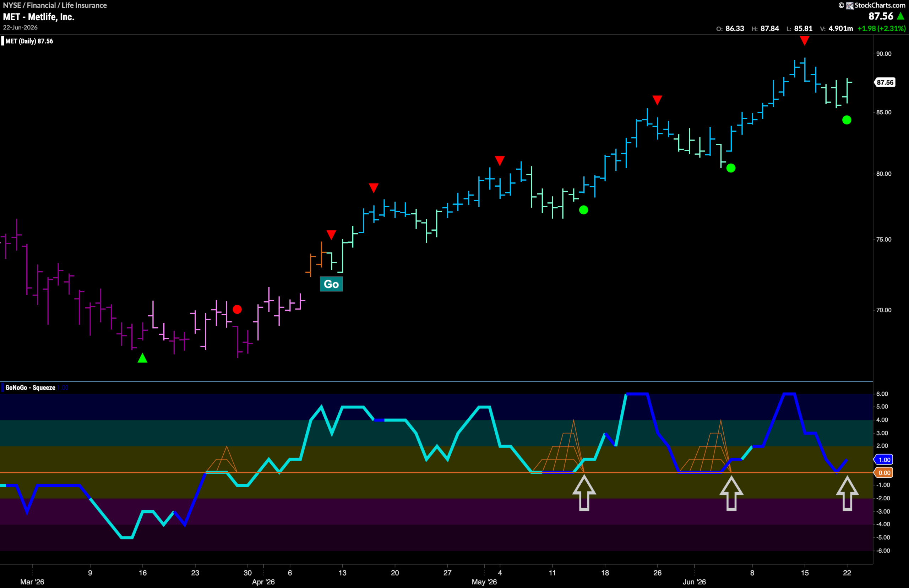Click the open value 86.33
The image size is (909, 588).
pyautogui.click(x=734, y=29)
